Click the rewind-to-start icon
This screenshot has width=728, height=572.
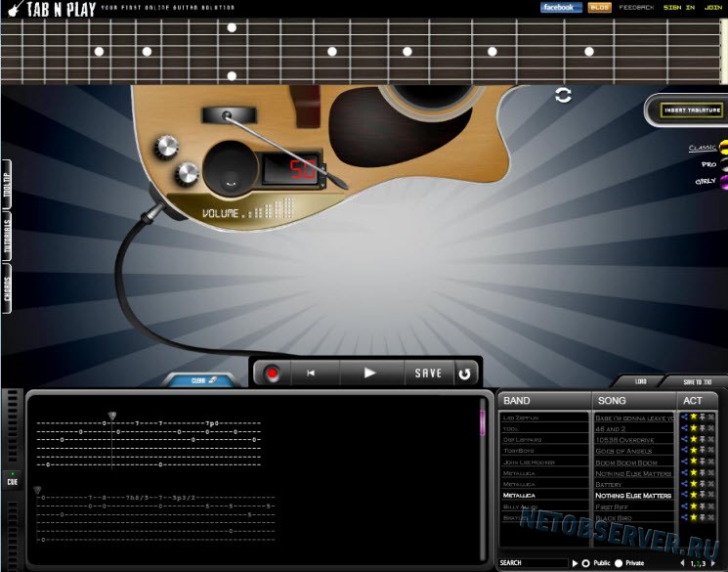(311, 374)
